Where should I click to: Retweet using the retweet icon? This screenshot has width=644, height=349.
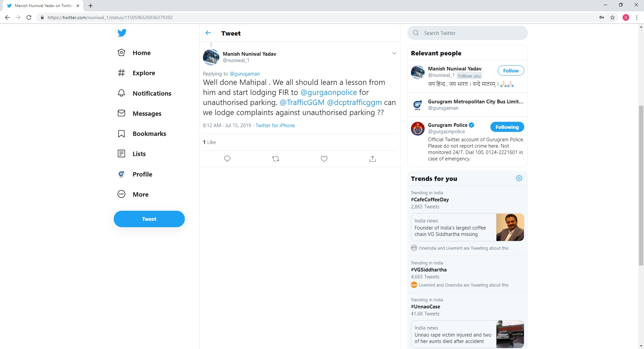click(276, 159)
